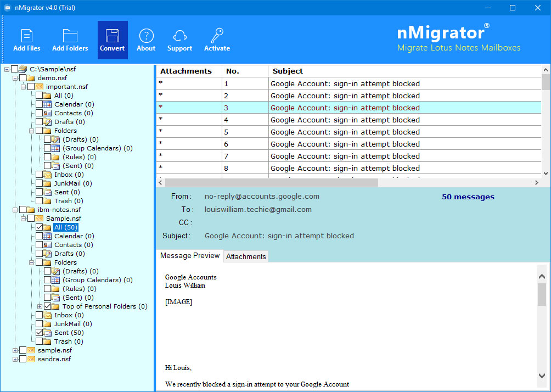Select Trash (0) under important.nsf

click(69, 201)
